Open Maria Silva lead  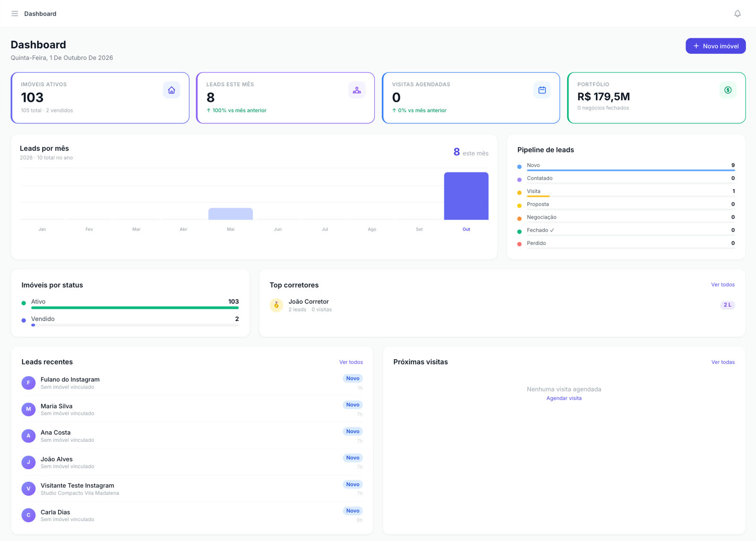192,409
